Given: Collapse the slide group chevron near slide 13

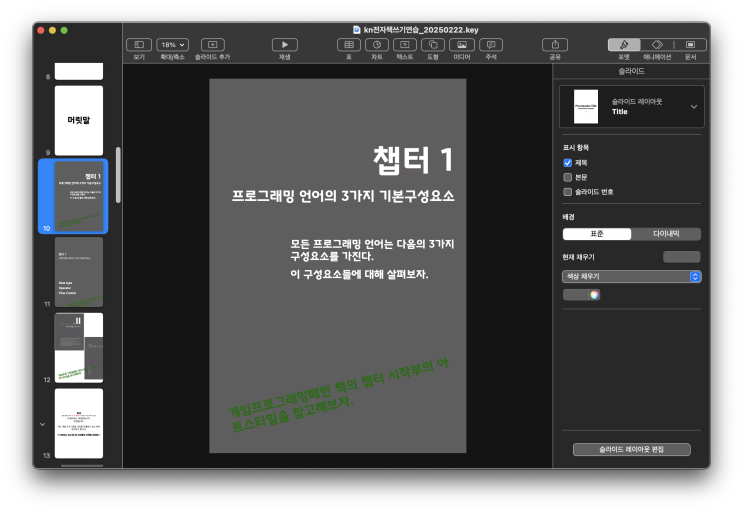Looking at the screenshot, I should pos(43,424).
